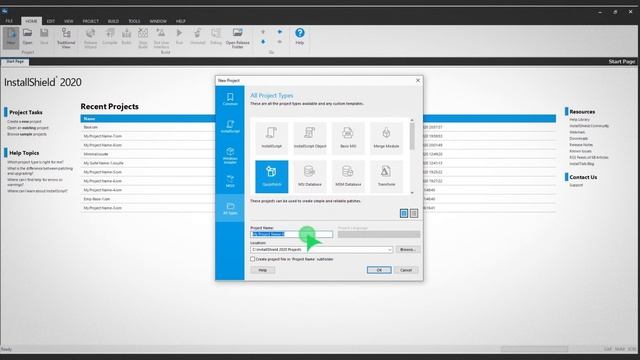Open 'Where can I learn about InstallScript?' topic
The height and width of the screenshot is (360, 640).
[37, 191]
